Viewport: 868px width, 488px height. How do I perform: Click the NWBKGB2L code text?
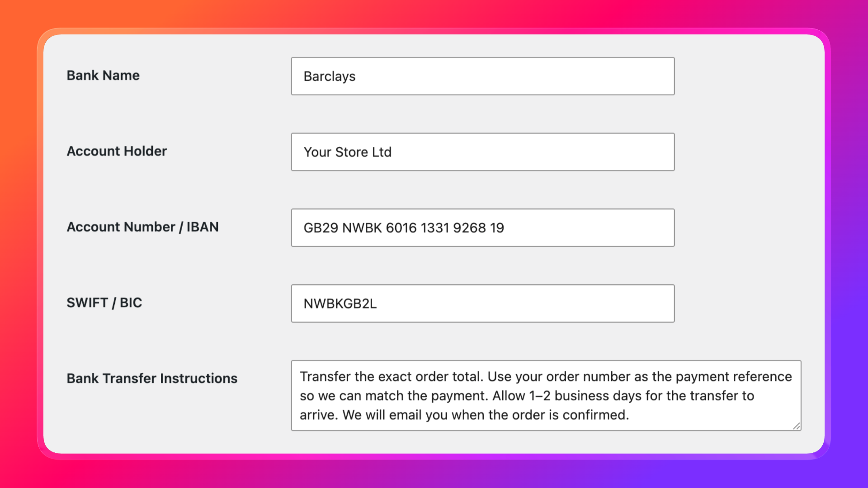(340, 304)
